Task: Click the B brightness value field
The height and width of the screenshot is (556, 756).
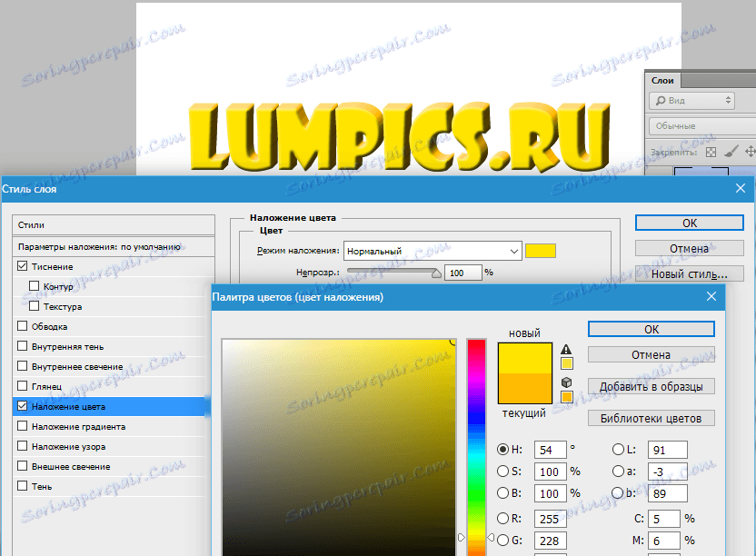Action: point(550,492)
